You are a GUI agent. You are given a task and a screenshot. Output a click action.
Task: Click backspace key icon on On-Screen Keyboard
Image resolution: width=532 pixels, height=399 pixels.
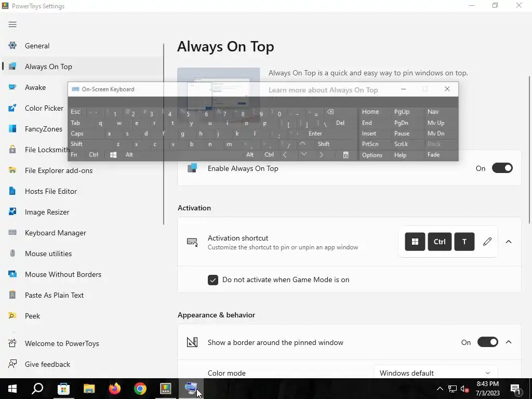[x=330, y=112]
